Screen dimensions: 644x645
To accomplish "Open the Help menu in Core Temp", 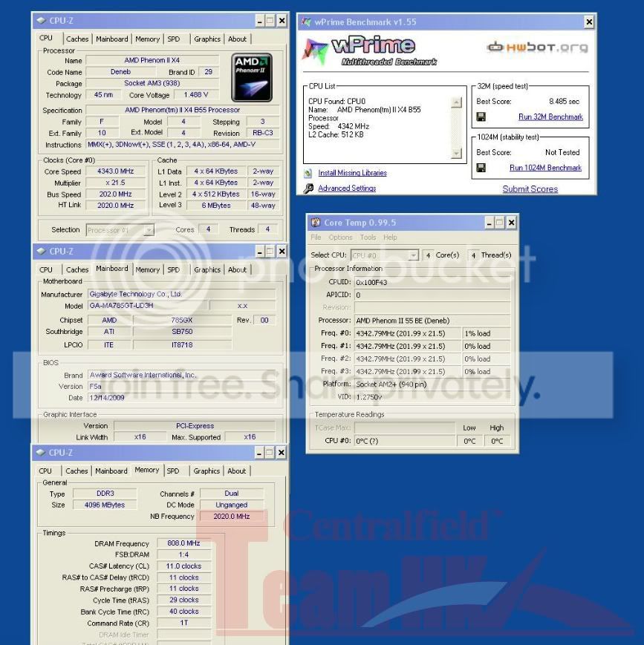I will pos(390,238).
